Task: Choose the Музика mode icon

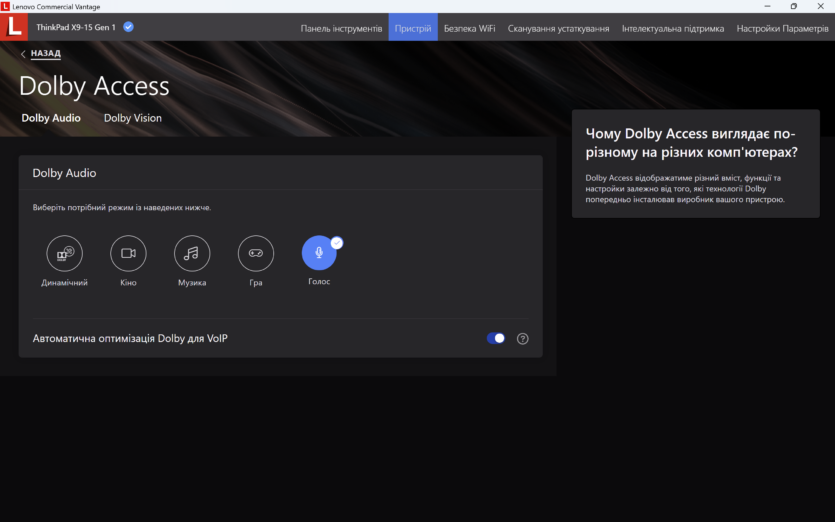Action: pyautogui.click(x=192, y=253)
